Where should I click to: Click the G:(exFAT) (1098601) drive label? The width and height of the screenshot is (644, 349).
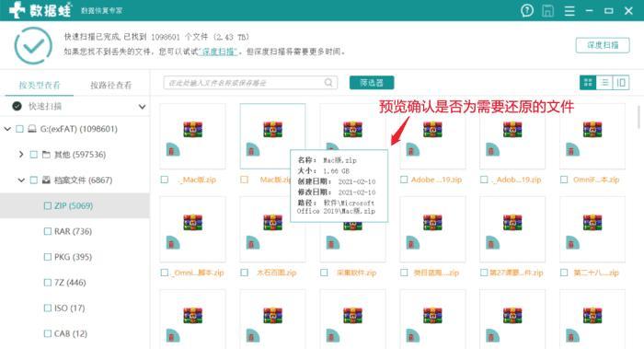pos(79,129)
